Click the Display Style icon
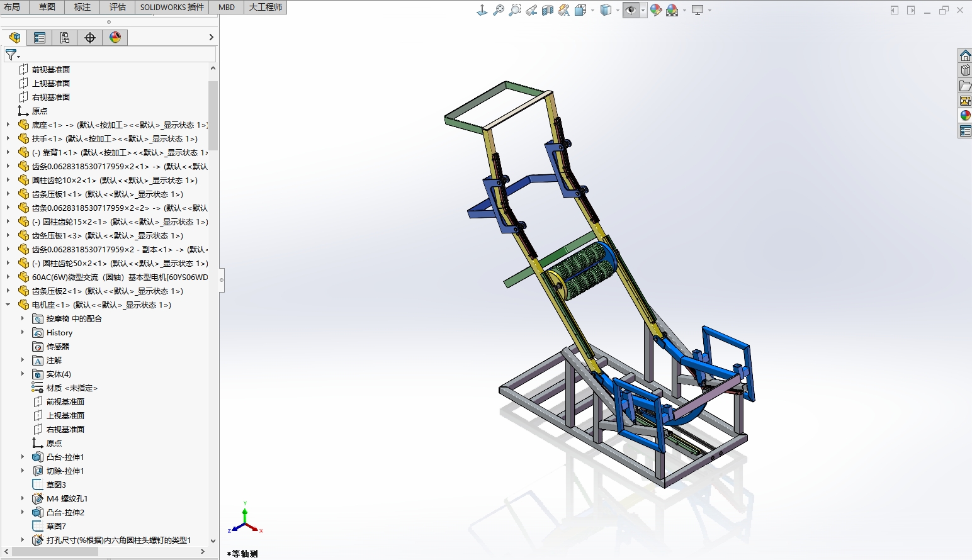The height and width of the screenshot is (560, 972). click(x=606, y=10)
